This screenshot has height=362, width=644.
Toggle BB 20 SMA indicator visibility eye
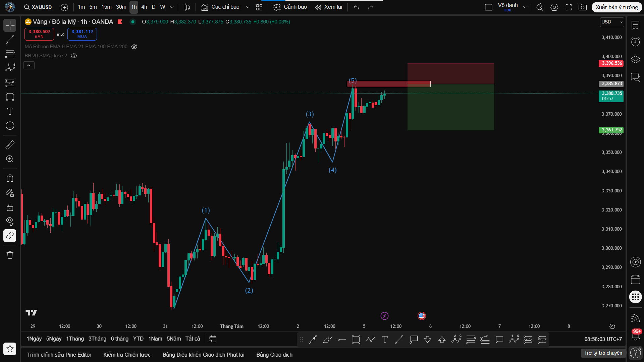(74, 56)
